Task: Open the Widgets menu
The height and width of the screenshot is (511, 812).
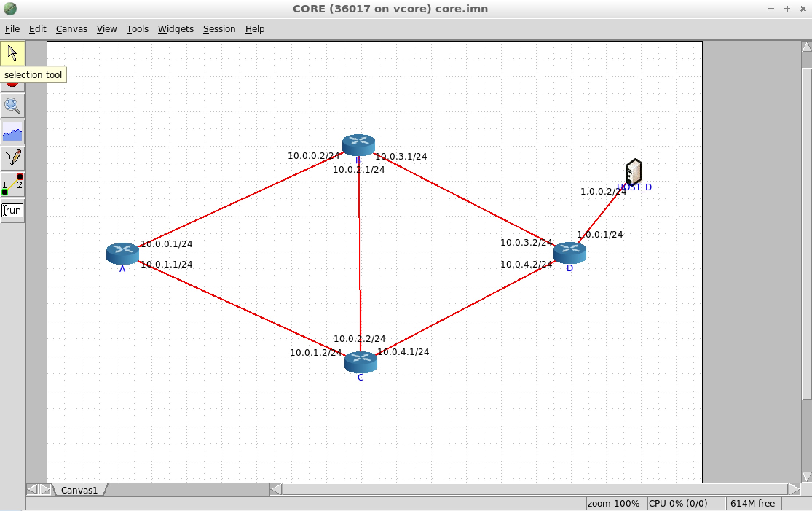Action: 176,29
